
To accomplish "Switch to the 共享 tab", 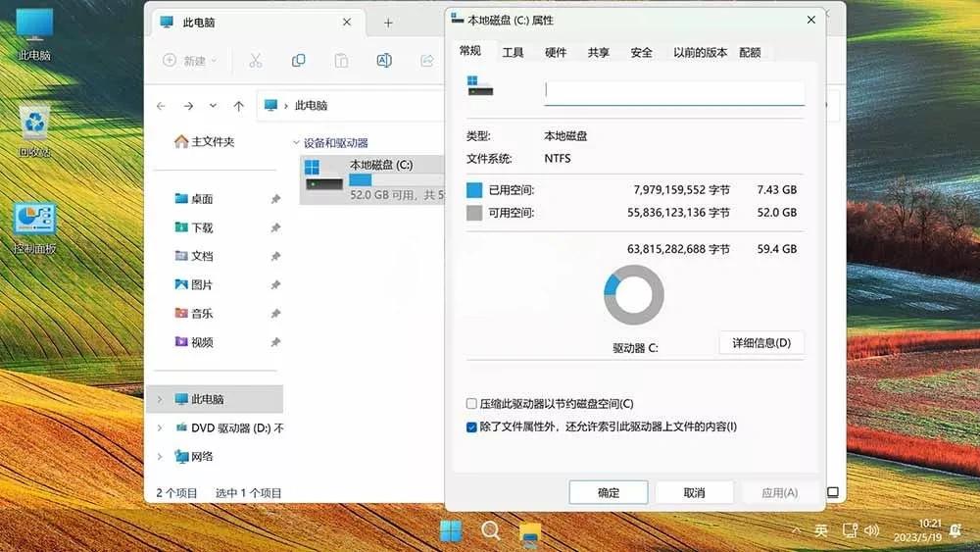I will (598, 53).
